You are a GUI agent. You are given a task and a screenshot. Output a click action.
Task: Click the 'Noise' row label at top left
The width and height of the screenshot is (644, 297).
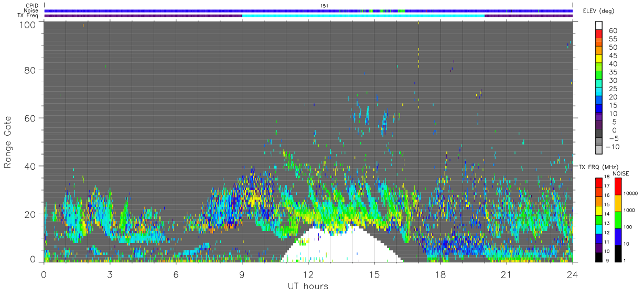(x=31, y=10)
